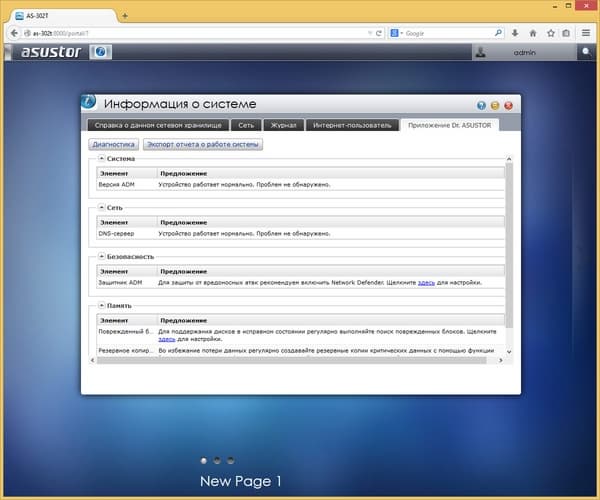This screenshot has width=600, height=500.
Task: Open the Google search engine dropdown
Action: tap(397, 33)
